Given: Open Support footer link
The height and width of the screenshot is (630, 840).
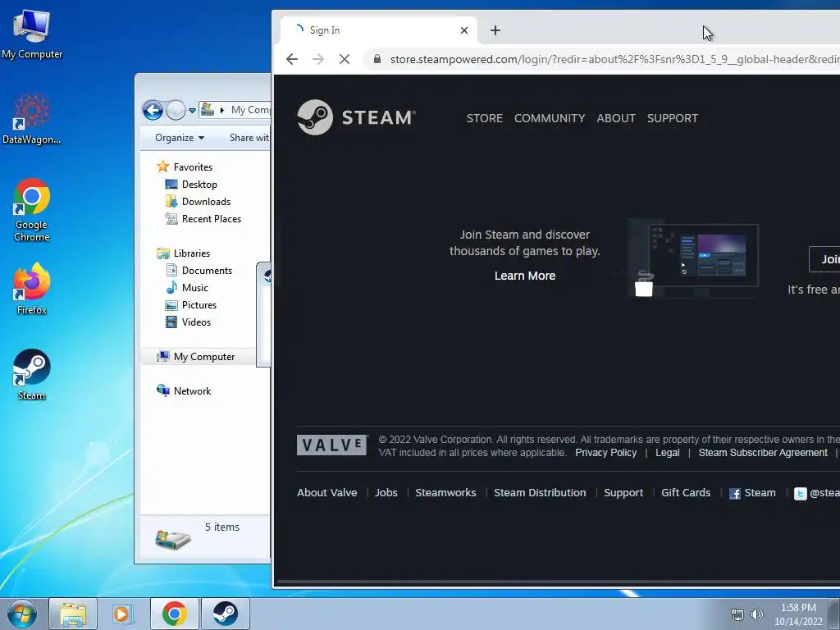Looking at the screenshot, I should point(623,493).
